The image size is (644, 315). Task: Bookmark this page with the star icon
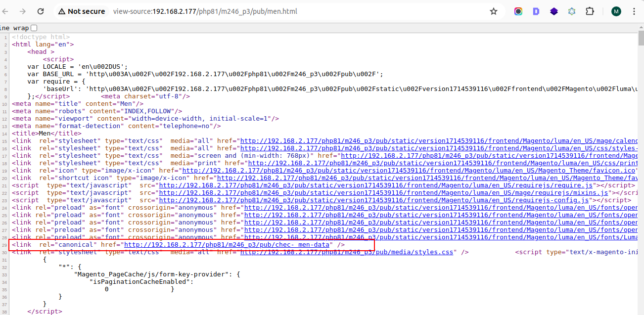pyautogui.click(x=493, y=11)
